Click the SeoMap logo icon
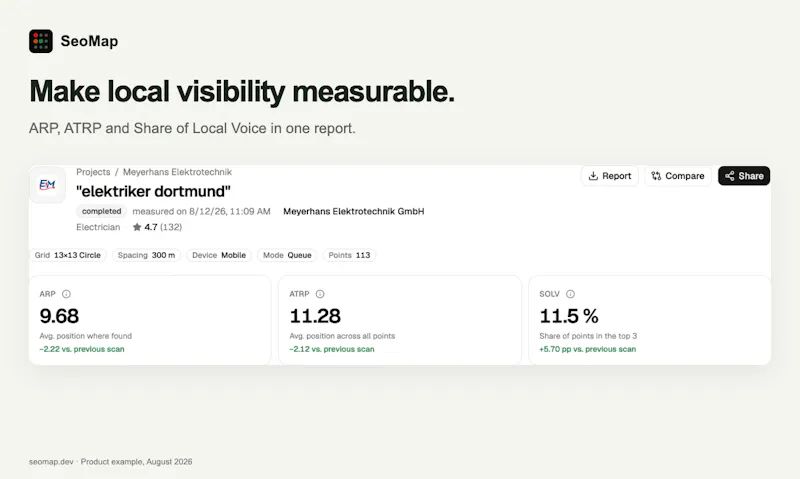 [41, 41]
